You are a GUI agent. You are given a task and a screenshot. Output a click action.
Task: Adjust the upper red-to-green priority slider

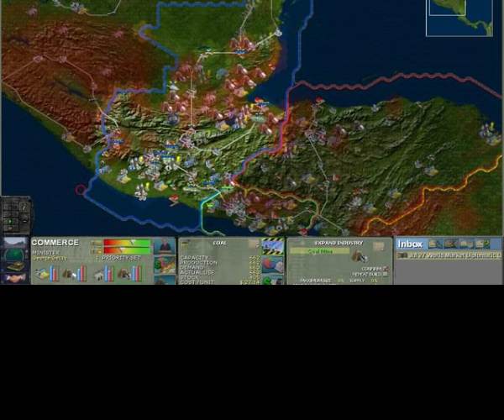127,243
